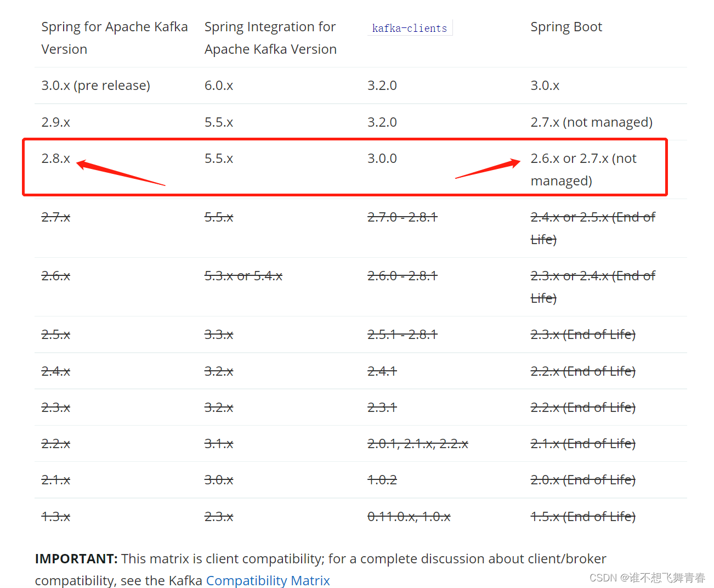The image size is (714, 588).
Task: Select the 'Spring Integration for Apache Kafka Version' header
Action: [x=270, y=38]
